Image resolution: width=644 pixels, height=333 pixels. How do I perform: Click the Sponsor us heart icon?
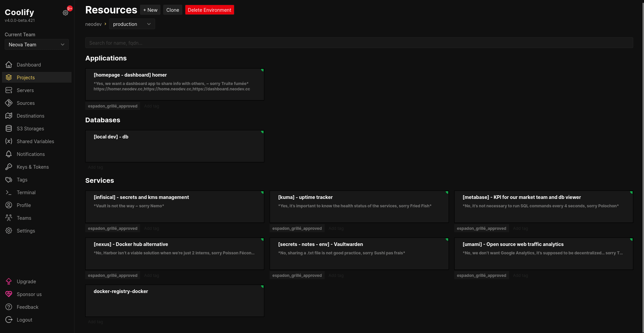9,294
